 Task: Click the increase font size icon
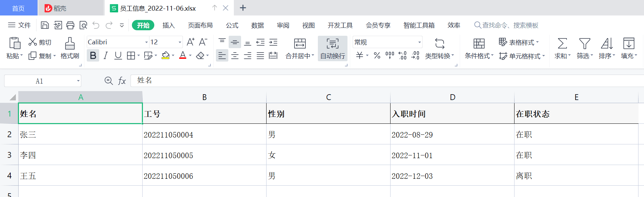point(190,42)
